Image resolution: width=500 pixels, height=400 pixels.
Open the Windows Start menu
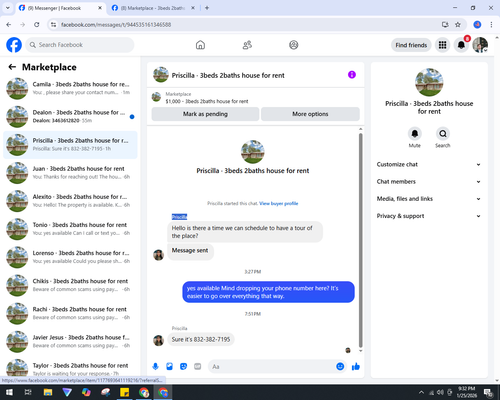(9, 392)
